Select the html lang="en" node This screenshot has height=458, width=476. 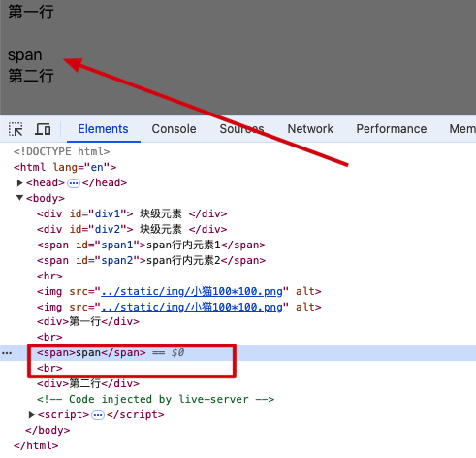coord(65,167)
